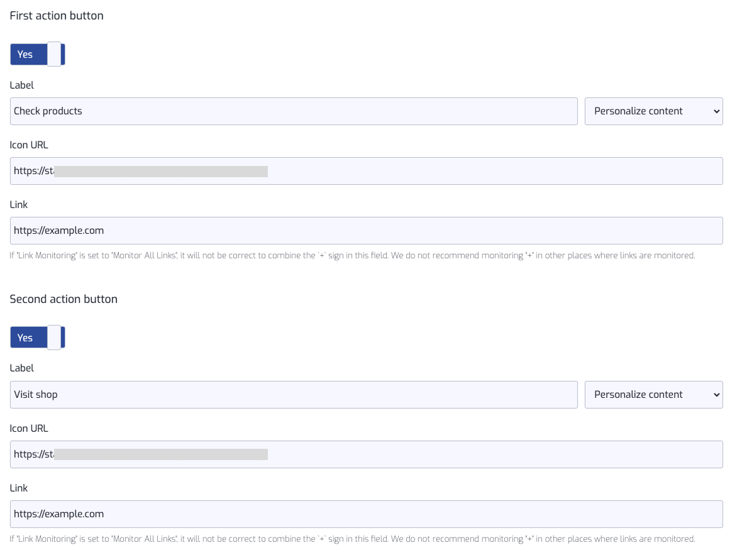
Task: Click the 'Label' caption under First action button
Action: 22,85
